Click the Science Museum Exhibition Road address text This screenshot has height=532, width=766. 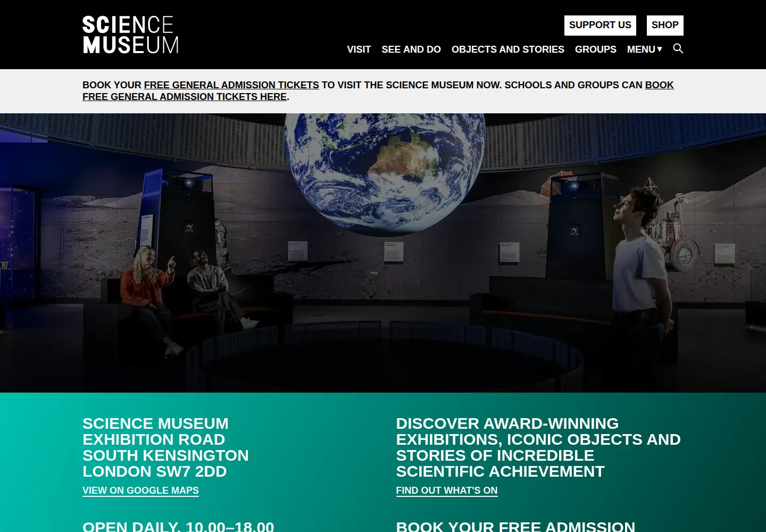point(165,447)
